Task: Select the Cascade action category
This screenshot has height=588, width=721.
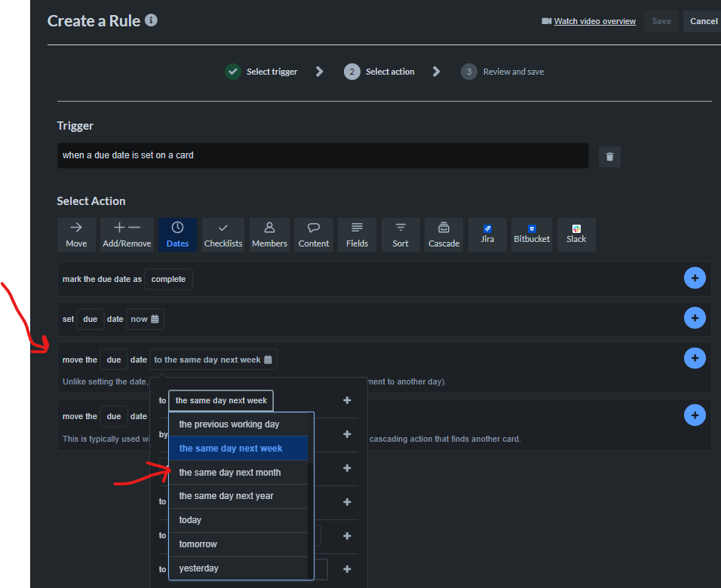Action: [x=443, y=234]
